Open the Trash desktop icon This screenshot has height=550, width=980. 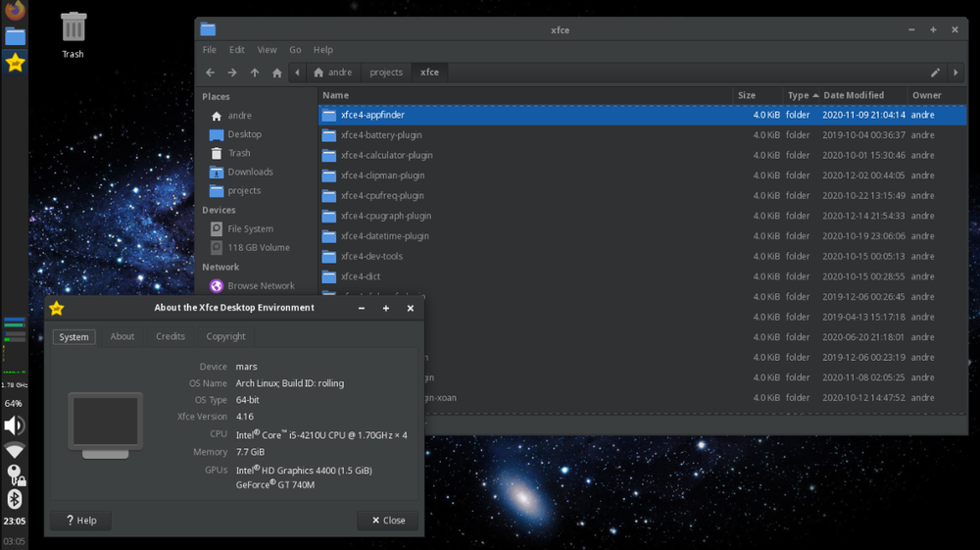click(x=73, y=35)
